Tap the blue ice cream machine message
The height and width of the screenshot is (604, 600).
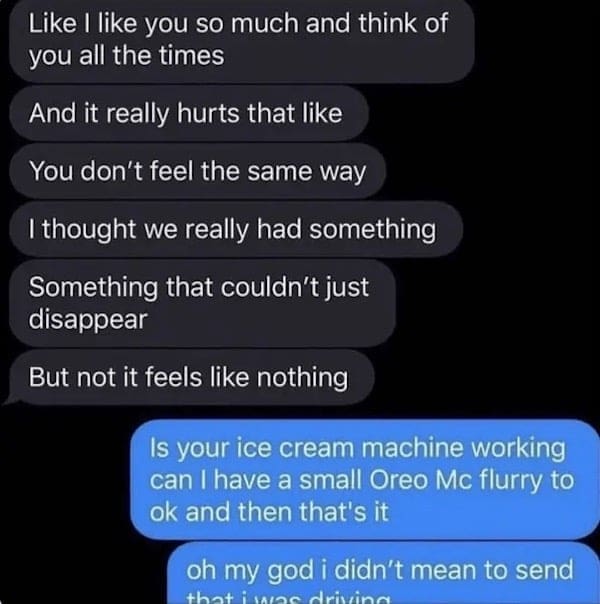tap(365, 480)
